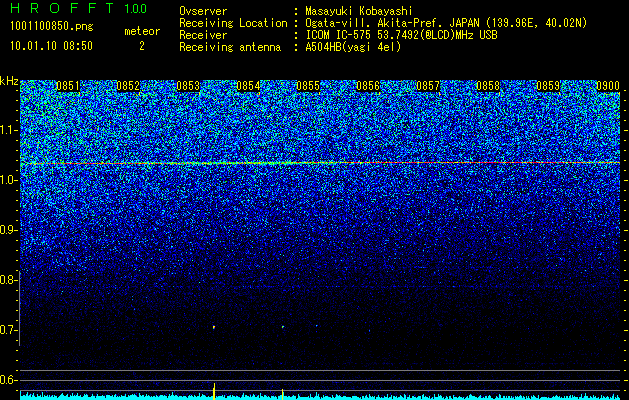
Task: Click the 0858 time marker
Action: coord(488,86)
